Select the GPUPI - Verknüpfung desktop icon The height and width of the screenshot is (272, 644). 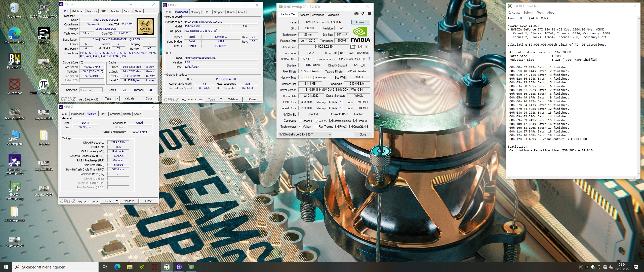(x=44, y=87)
